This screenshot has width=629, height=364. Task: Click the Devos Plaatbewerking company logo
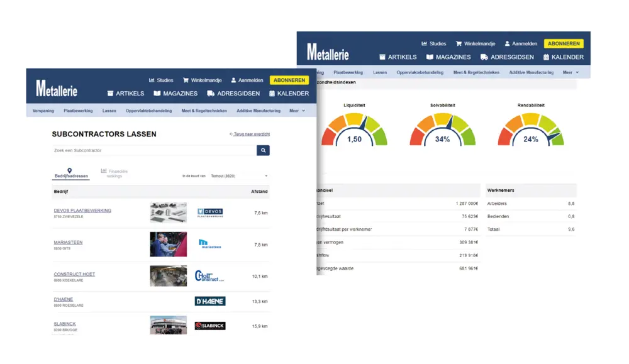point(209,212)
